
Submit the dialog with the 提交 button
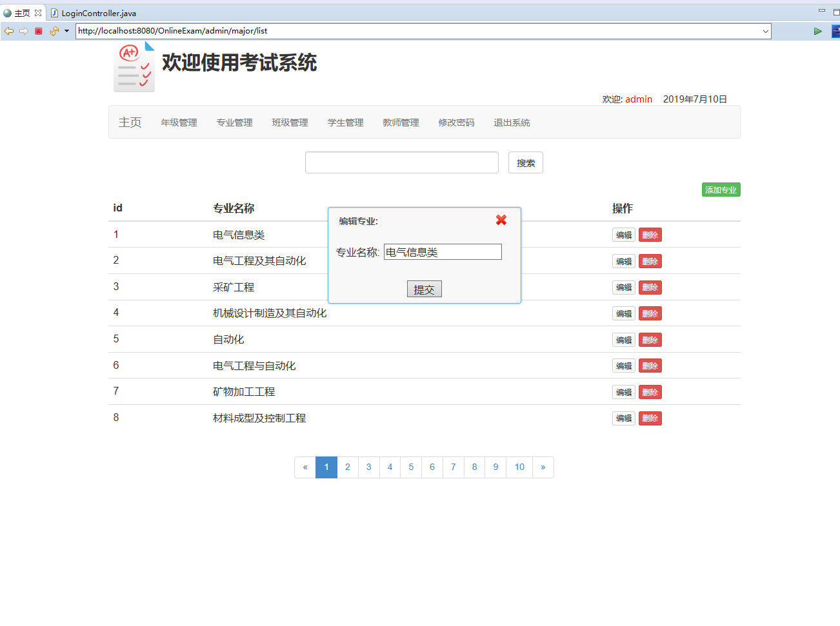pyautogui.click(x=424, y=288)
